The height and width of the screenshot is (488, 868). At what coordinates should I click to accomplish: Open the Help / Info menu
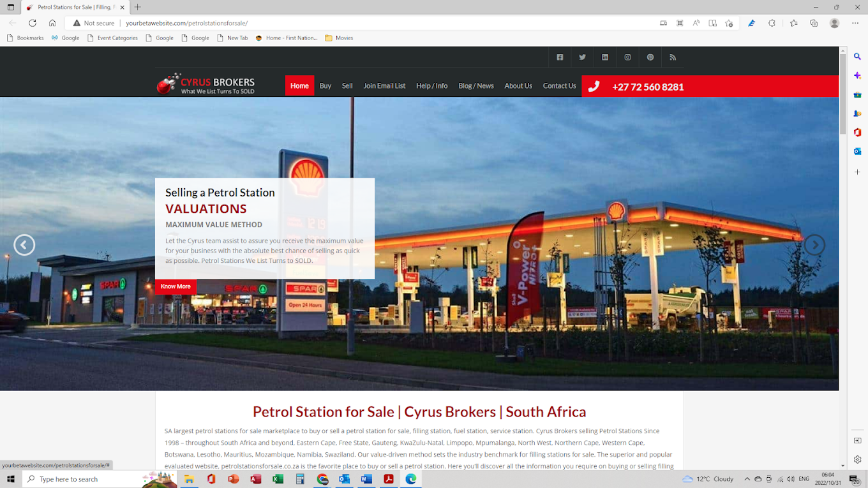[432, 85]
